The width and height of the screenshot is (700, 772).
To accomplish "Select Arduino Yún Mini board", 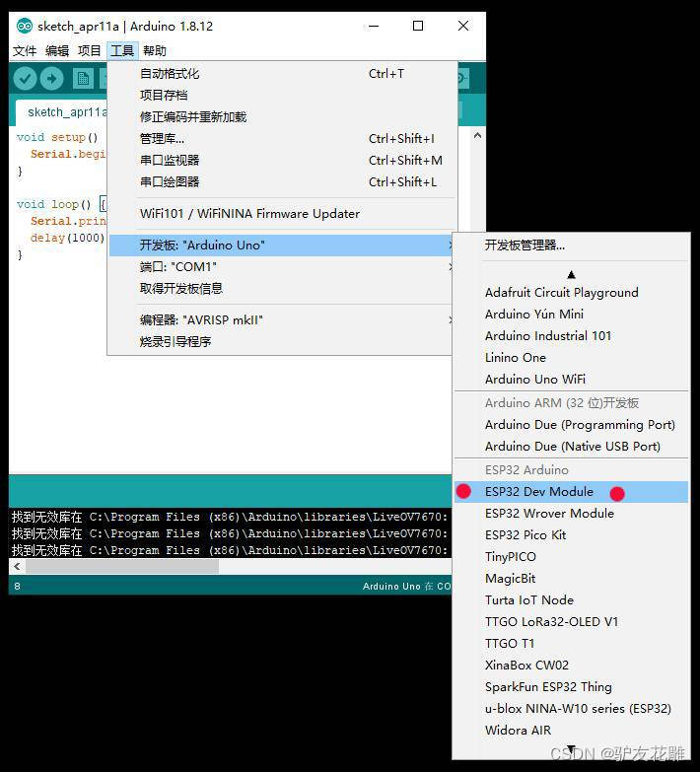I will click(x=571, y=315).
